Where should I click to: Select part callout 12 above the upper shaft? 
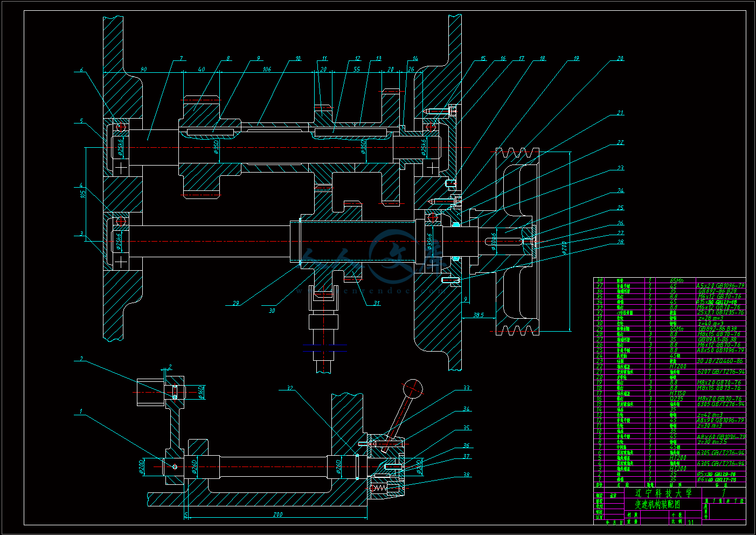point(357,58)
